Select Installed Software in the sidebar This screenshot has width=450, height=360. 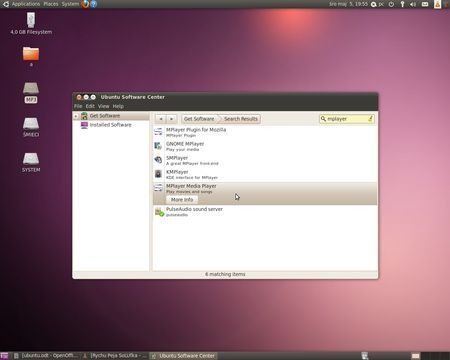pos(110,125)
